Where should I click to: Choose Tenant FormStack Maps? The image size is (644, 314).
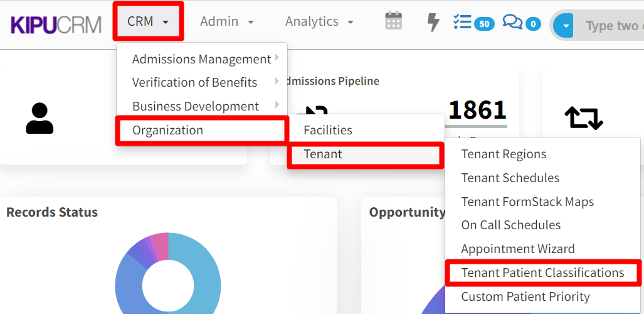(542, 202)
